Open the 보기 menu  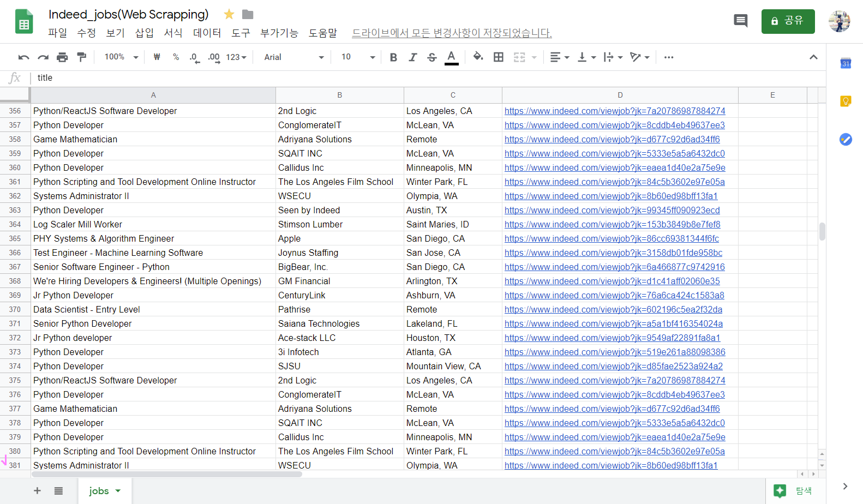(115, 33)
